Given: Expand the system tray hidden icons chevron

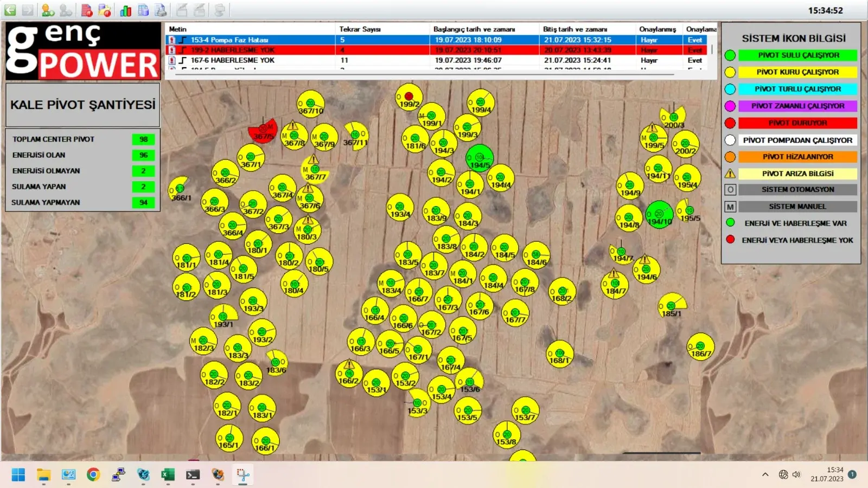Looking at the screenshot, I should pyautogui.click(x=765, y=474).
